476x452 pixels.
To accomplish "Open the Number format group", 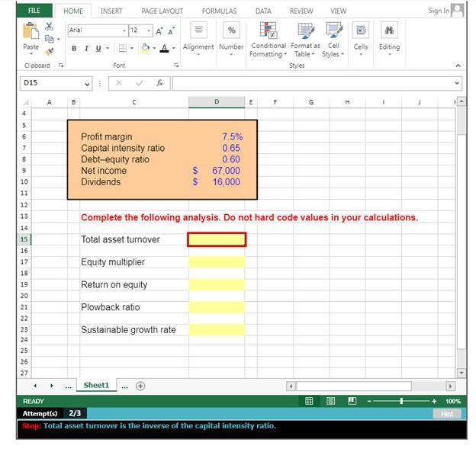I will (x=231, y=39).
